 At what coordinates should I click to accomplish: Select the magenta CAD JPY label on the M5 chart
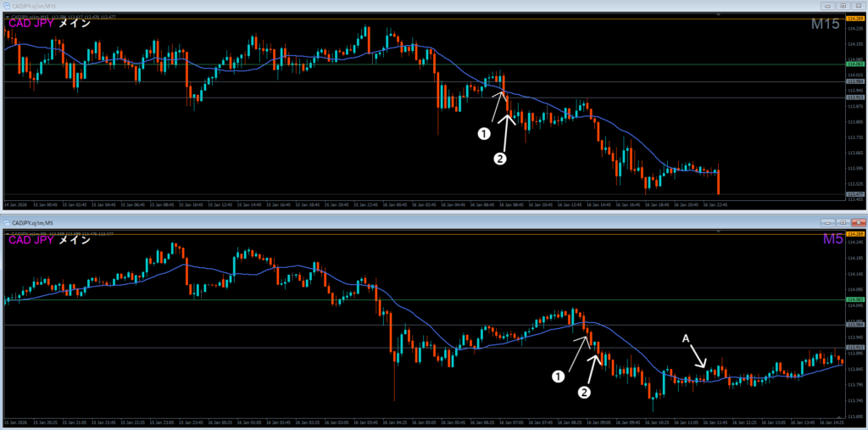coord(31,241)
